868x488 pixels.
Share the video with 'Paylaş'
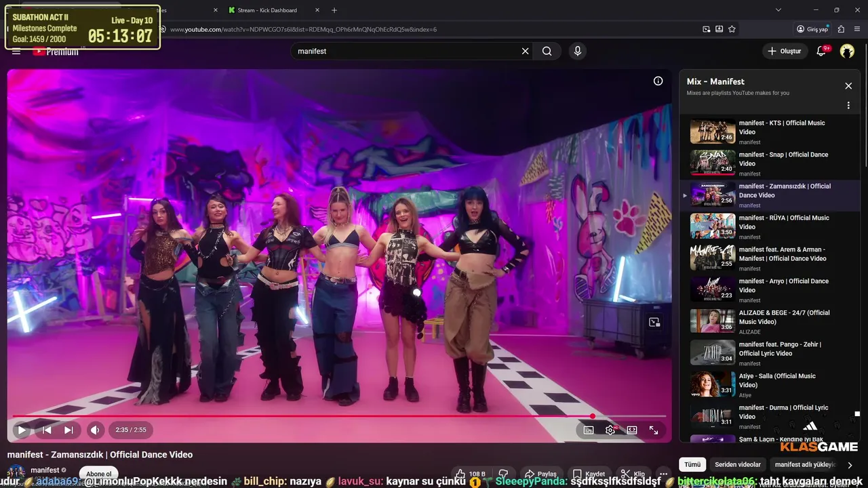540,474
